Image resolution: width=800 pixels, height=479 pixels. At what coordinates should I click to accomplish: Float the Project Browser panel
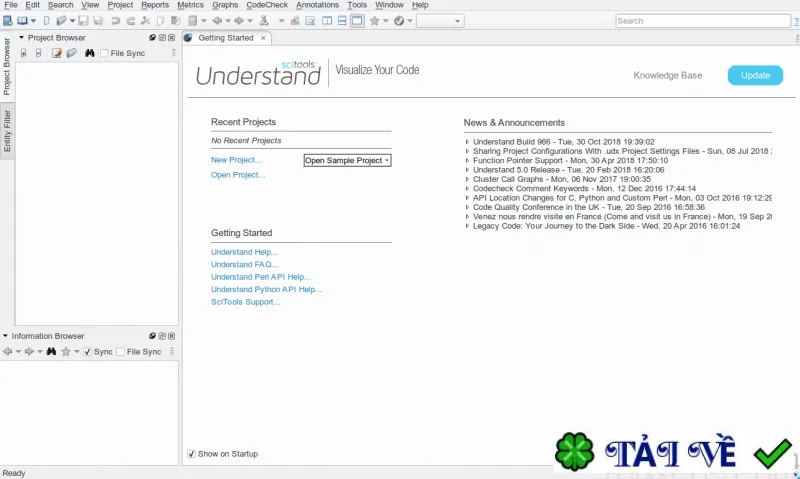click(x=162, y=38)
